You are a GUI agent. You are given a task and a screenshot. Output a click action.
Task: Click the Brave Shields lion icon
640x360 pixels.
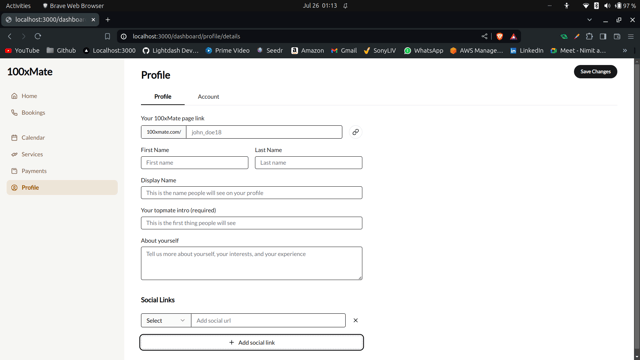coord(500,36)
